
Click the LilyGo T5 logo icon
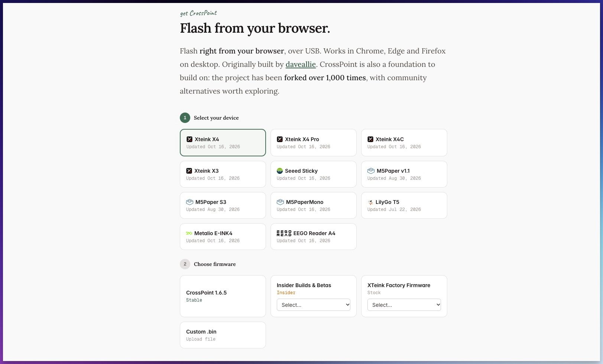pos(370,202)
